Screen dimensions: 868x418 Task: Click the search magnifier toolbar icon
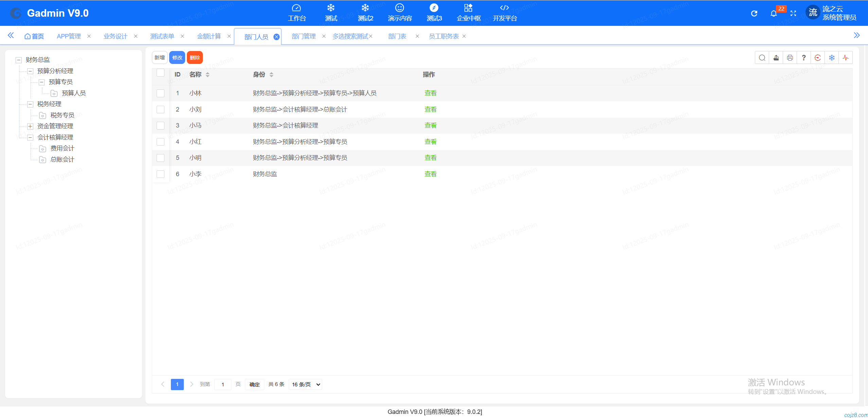(762, 58)
